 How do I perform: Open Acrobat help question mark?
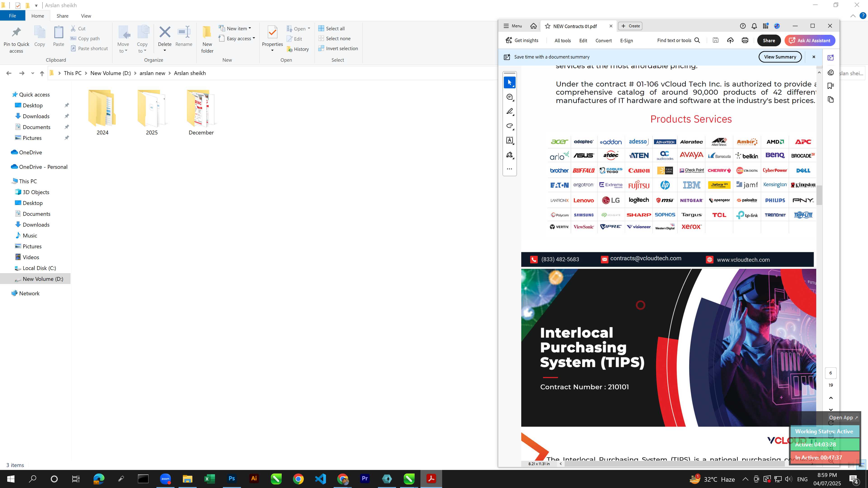coord(743,26)
